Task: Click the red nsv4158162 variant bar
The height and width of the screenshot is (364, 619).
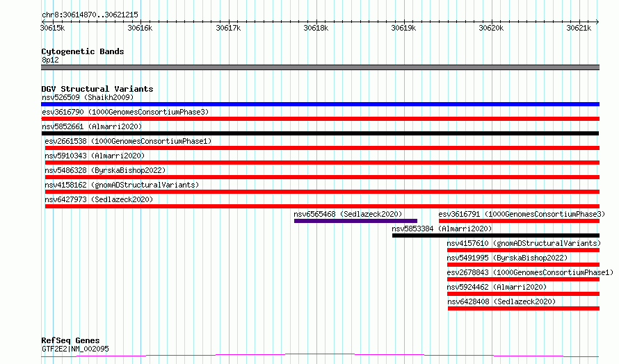Action: coord(322,192)
